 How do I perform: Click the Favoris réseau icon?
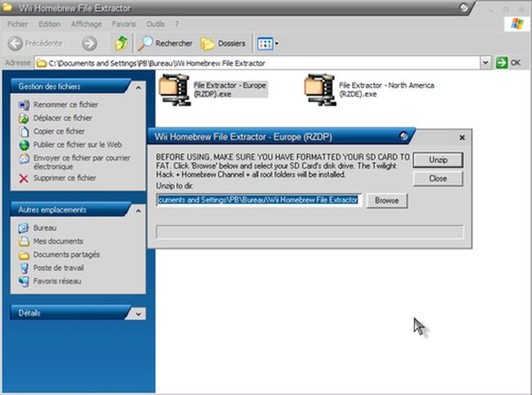point(24,281)
